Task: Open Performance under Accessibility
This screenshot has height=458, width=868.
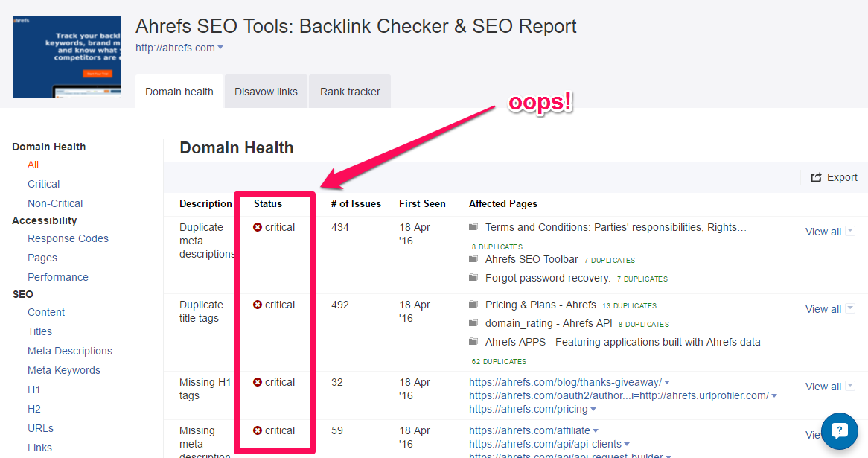Action: click(x=58, y=277)
